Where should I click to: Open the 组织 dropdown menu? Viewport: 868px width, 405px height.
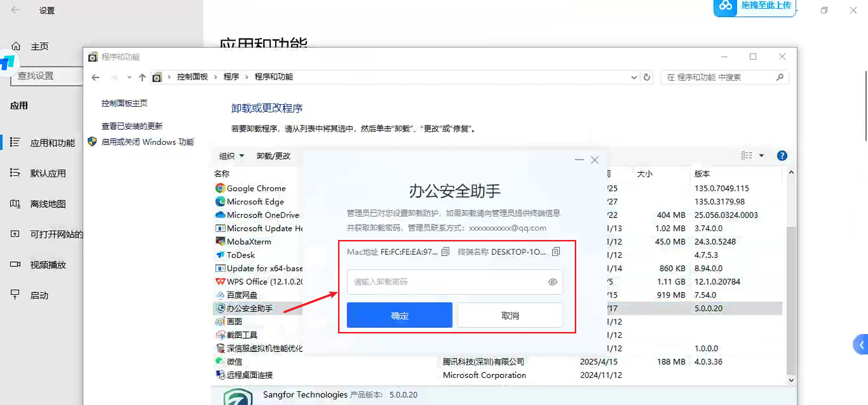click(231, 156)
